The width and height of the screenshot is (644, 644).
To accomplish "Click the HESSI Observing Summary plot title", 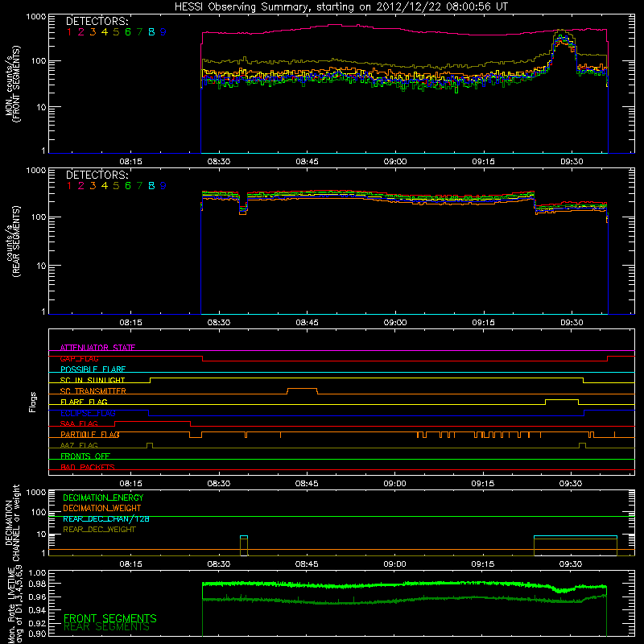I will click(x=341, y=7).
